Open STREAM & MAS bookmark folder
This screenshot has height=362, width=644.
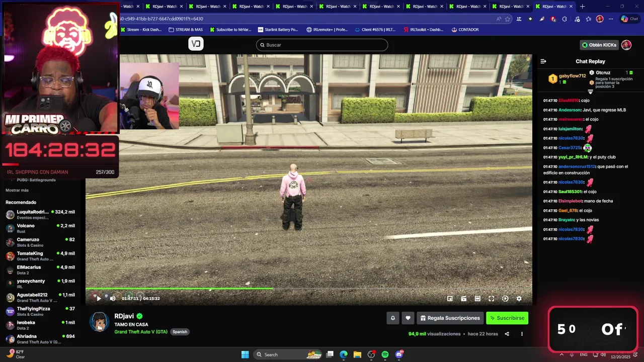click(186, 30)
